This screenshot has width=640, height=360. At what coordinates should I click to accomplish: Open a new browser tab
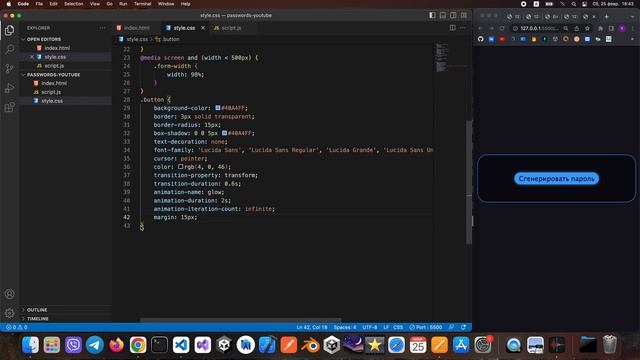[607, 16]
